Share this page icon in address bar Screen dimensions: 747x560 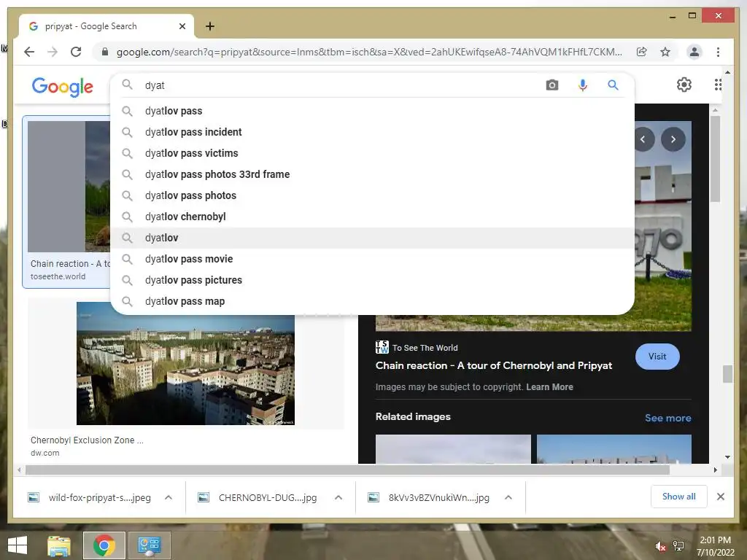(642, 52)
